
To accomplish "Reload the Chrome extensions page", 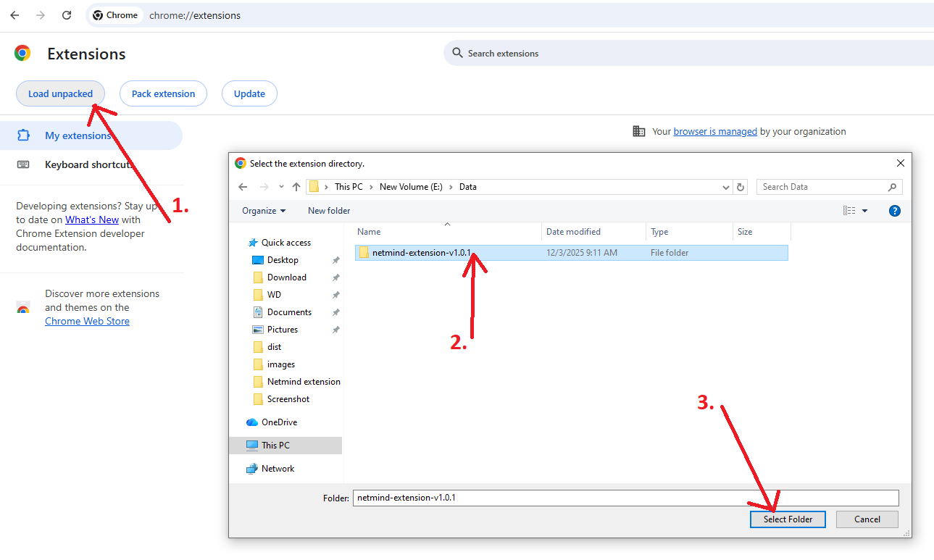I will (67, 15).
